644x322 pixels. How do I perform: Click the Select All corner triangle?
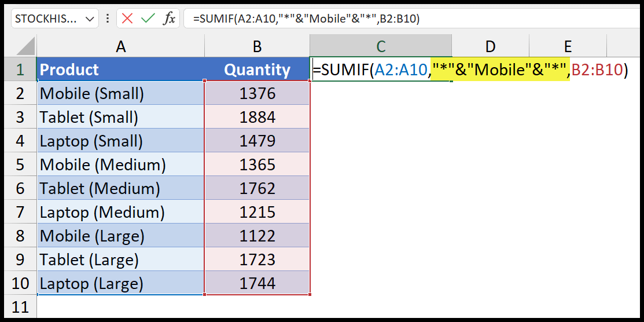point(20,46)
